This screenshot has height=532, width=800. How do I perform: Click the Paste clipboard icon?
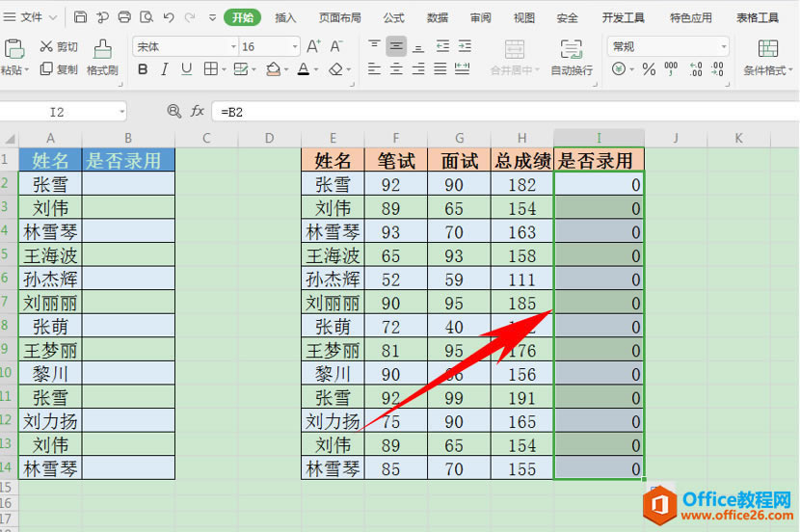pyautogui.click(x=14, y=49)
